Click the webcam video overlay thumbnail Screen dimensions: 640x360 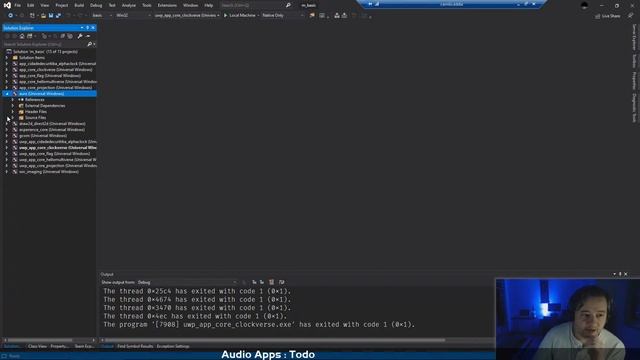[x=568, y=319]
